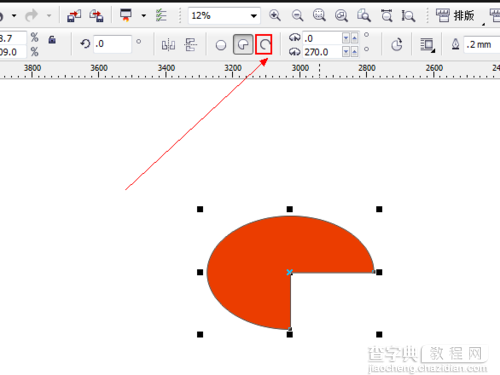Zoom to selected objects icon

click(319, 15)
